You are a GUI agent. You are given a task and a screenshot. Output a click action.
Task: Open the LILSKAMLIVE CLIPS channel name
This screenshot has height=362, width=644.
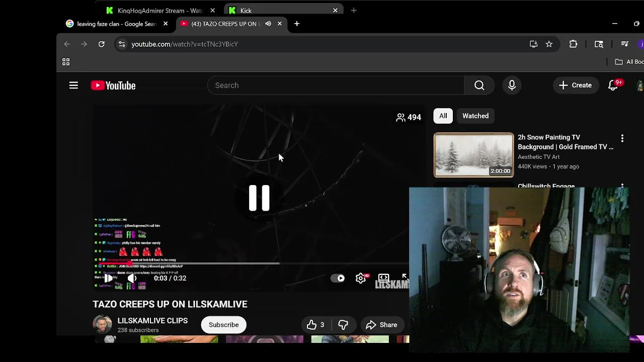pos(152,321)
